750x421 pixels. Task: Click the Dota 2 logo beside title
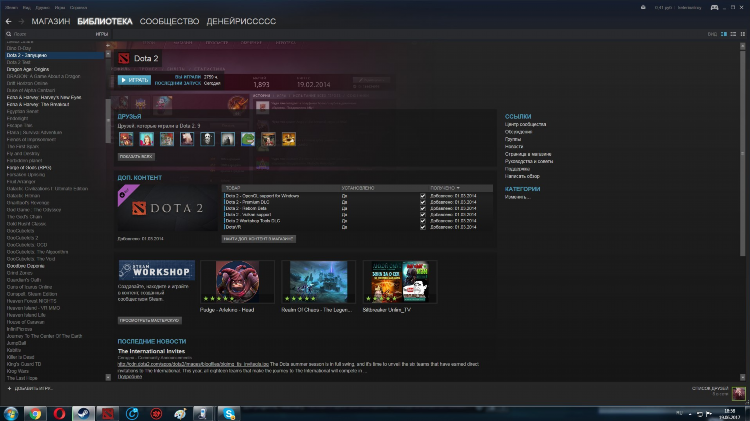pyautogui.click(x=124, y=58)
